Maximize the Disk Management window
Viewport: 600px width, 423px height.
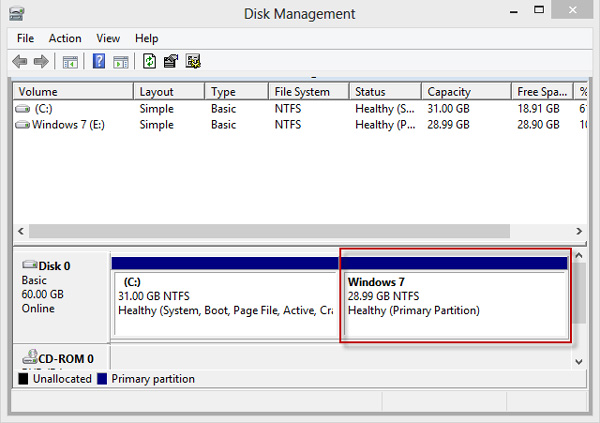[x=539, y=10]
